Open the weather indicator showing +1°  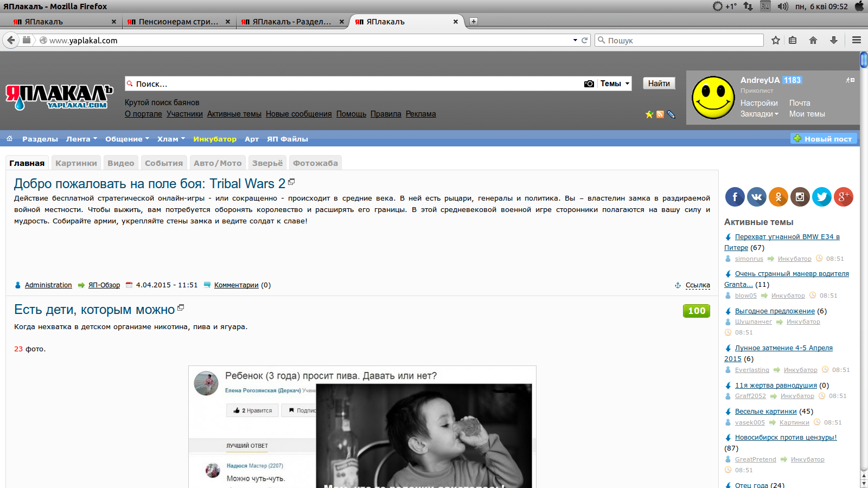pyautogui.click(x=725, y=7)
